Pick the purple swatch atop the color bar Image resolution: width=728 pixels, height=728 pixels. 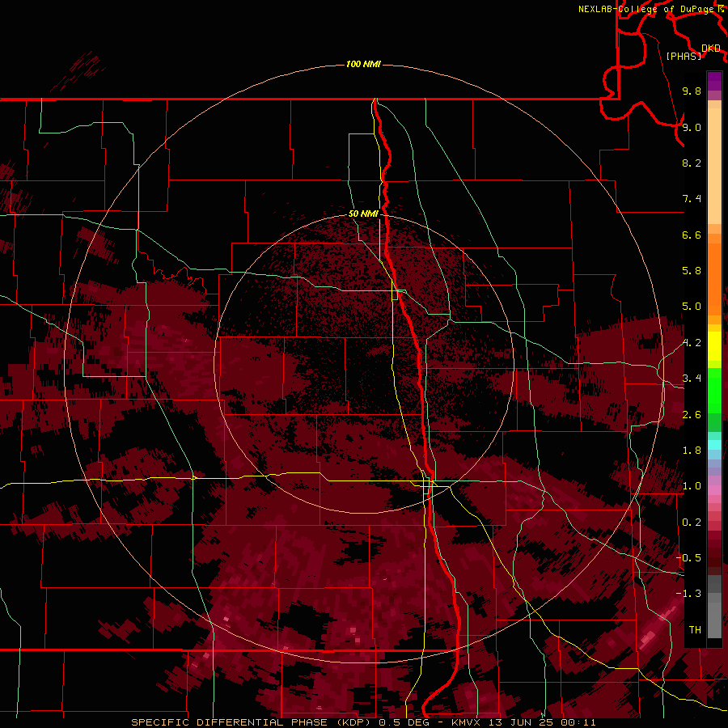(714, 81)
